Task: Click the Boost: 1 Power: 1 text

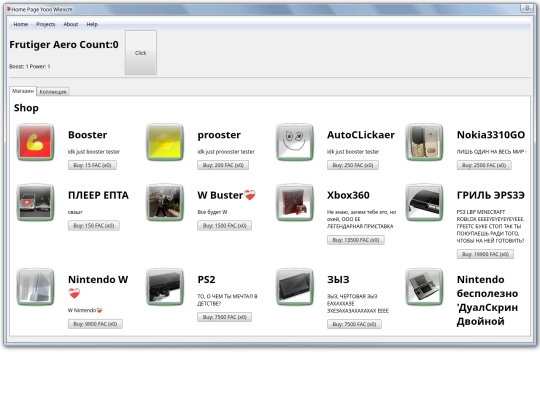Action: point(30,66)
